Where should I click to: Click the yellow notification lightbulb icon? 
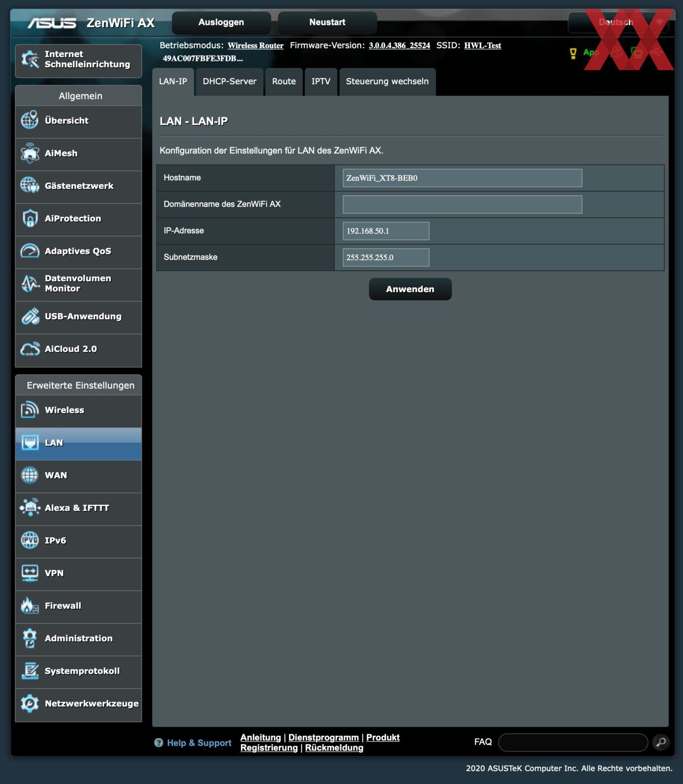[573, 53]
